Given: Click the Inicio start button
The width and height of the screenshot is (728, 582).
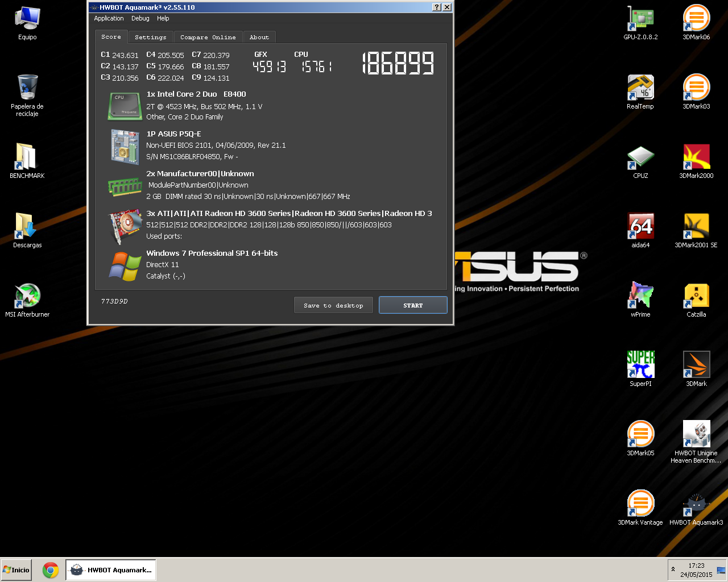Looking at the screenshot, I should 16,570.
